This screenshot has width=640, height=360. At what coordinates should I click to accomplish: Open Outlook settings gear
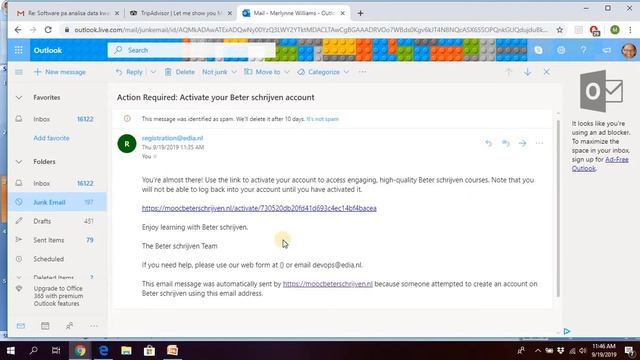tap(561, 50)
